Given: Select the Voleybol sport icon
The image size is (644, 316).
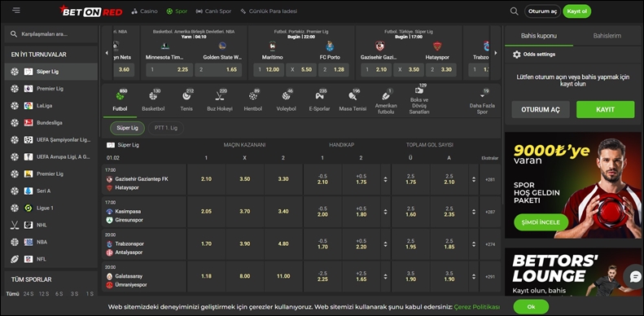Looking at the screenshot, I should pyautogui.click(x=286, y=96).
